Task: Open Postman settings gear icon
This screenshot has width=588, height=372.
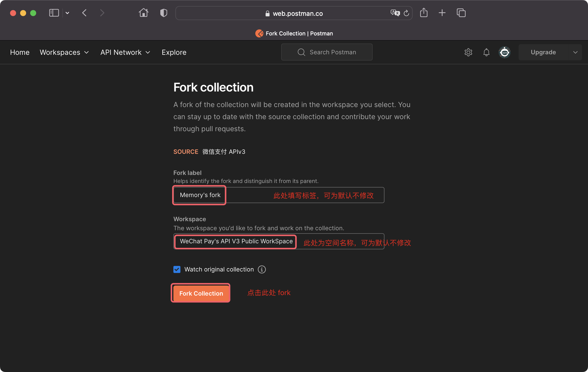Action: pyautogui.click(x=468, y=52)
